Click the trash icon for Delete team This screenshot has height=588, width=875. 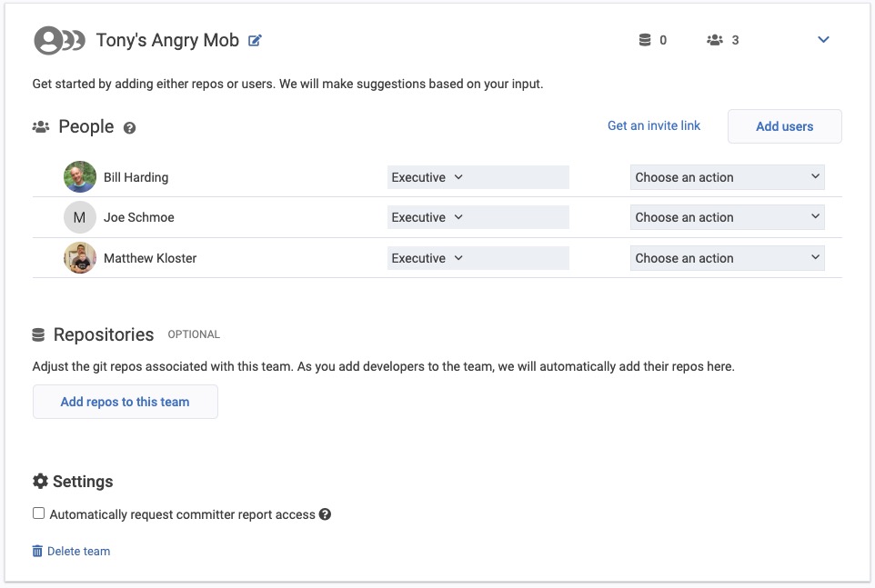[37, 551]
